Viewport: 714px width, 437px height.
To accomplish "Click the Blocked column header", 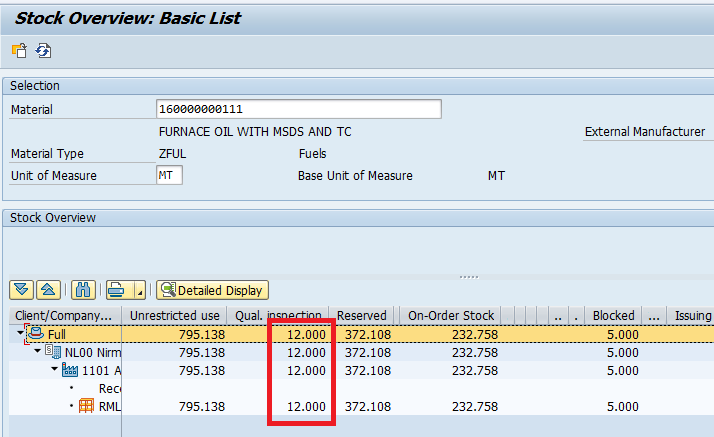I will tap(613, 315).
